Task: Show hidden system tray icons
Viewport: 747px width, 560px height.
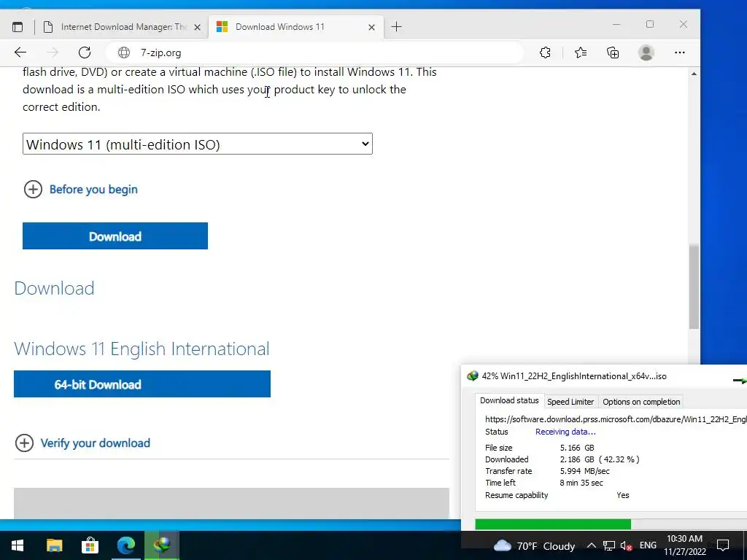Action: (x=591, y=545)
